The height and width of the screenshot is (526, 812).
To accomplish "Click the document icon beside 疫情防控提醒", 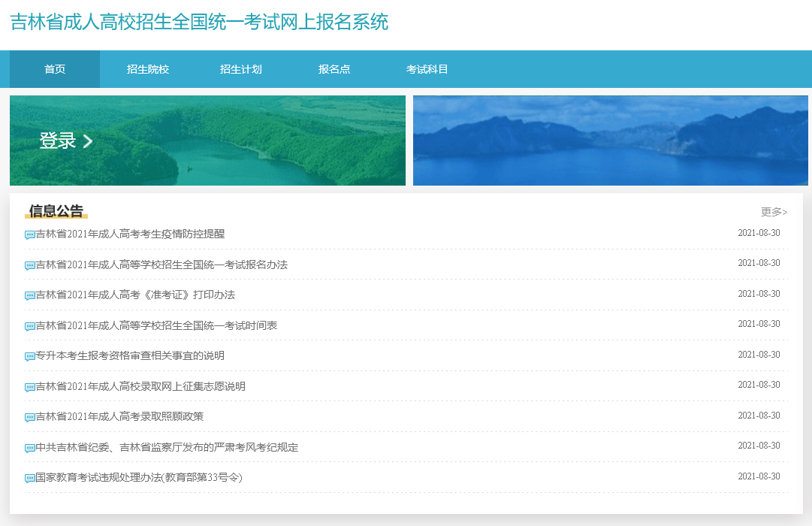I will 29,234.
